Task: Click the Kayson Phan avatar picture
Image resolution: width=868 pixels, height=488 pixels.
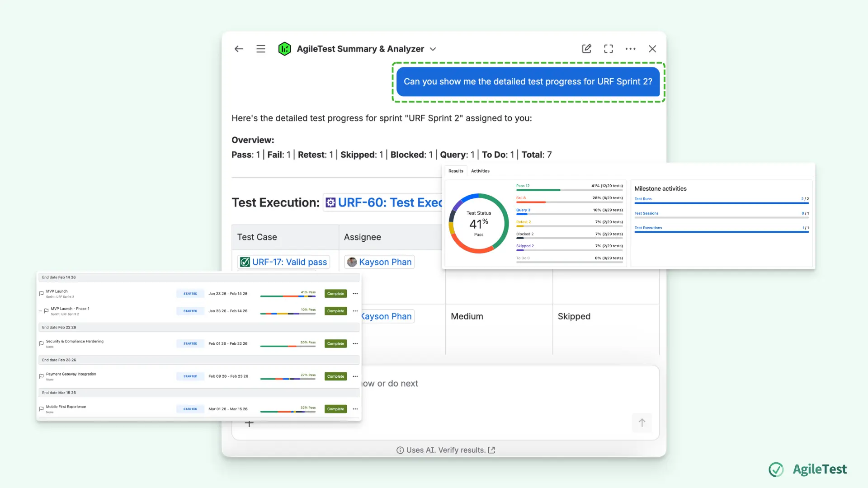Action: click(352, 262)
